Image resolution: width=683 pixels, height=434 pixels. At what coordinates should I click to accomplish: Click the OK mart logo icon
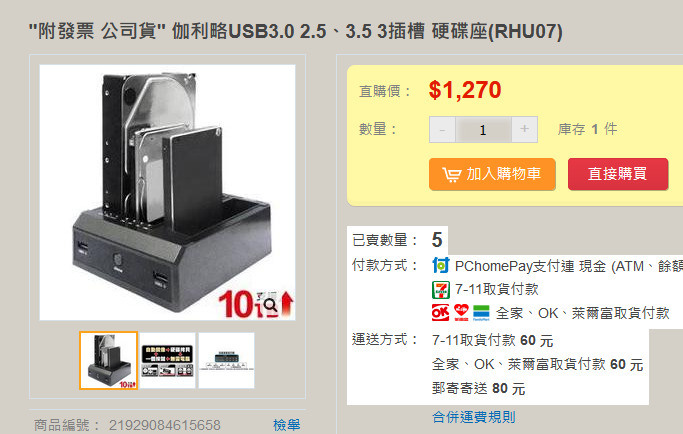440,312
